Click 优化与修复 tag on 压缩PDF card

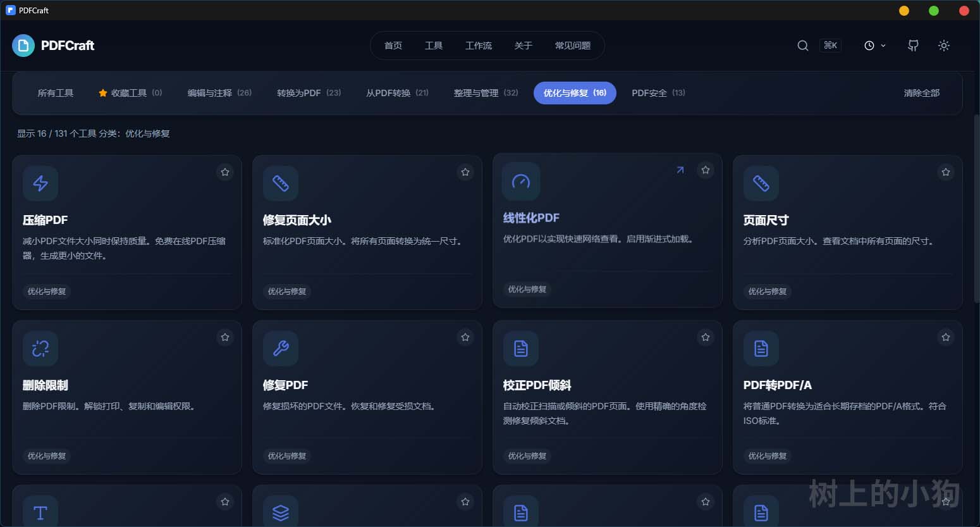pyautogui.click(x=47, y=292)
